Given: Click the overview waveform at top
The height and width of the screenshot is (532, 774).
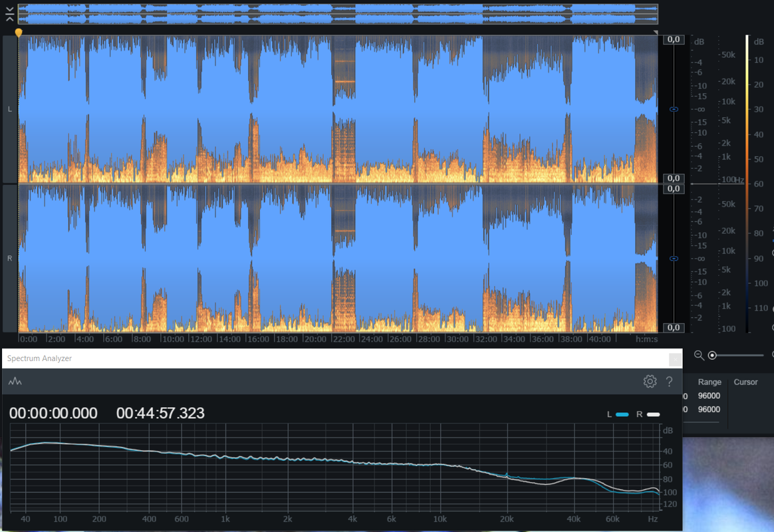Looking at the screenshot, I should click(x=338, y=14).
